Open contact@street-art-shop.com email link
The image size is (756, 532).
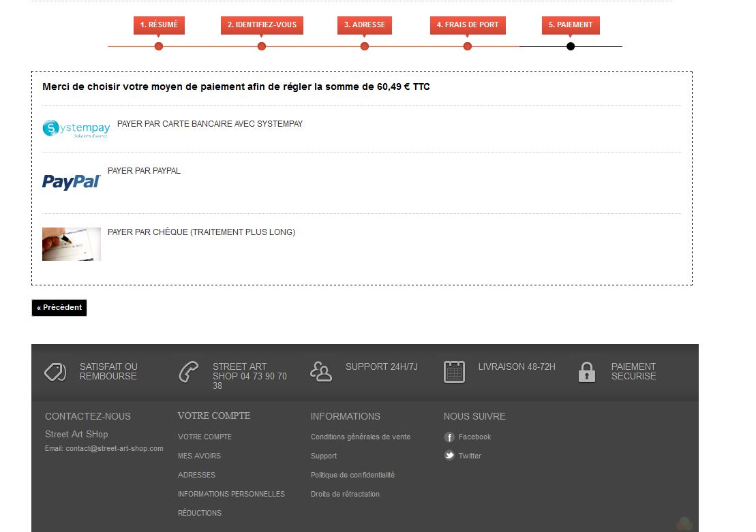(115, 448)
